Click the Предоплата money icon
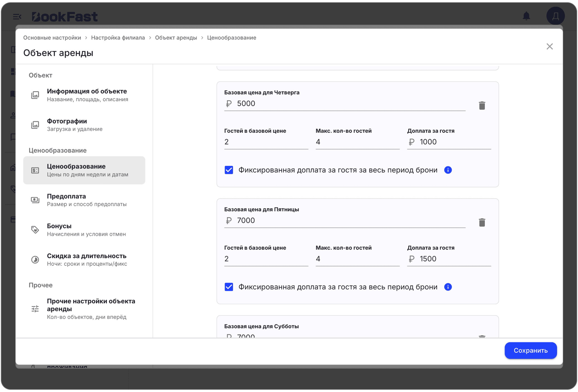 tap(35, 200)
